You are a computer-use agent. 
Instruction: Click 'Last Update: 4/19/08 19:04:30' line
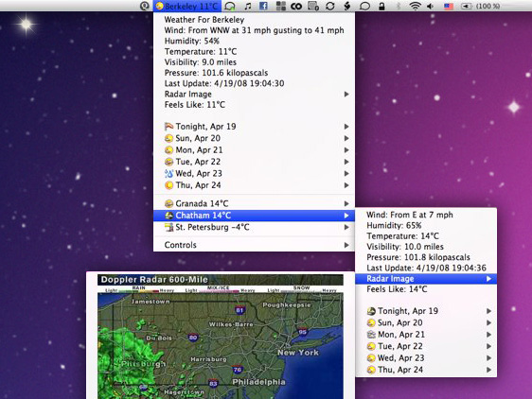tap(224, 83)
